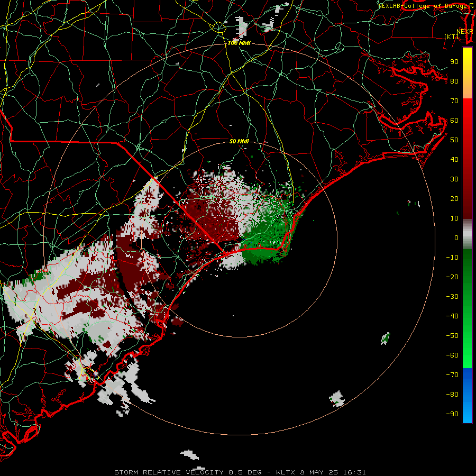Select the 60 value on velocity scale
The height and width of the screenshot is (476, 476).
click(454, 120)
